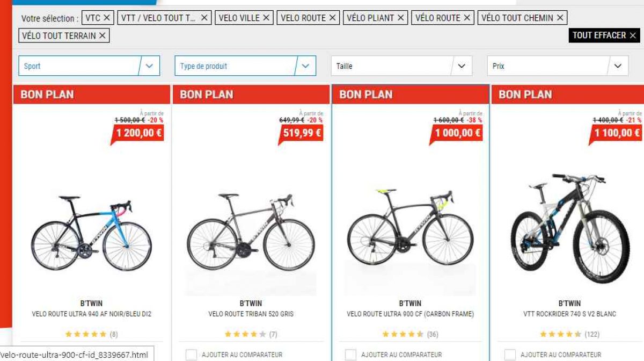This screenshot has width=644, height=361.
Task: Remove the VÉLO TOUT TERRAIN filter
Action: (x=102, y=36)
